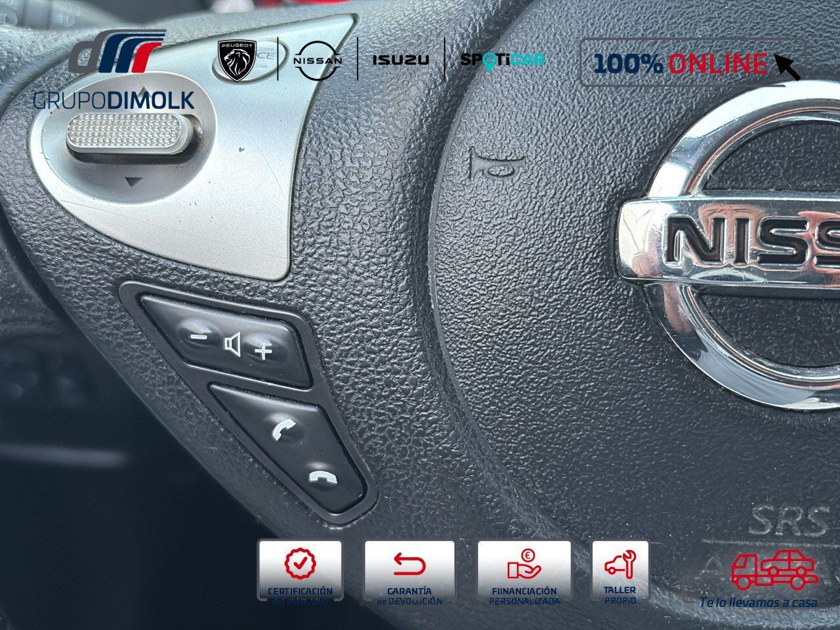Click the down arrow below rocker switch
This screenshot has height=630, width=840.
pyautogui.click(x=134, y=182)
